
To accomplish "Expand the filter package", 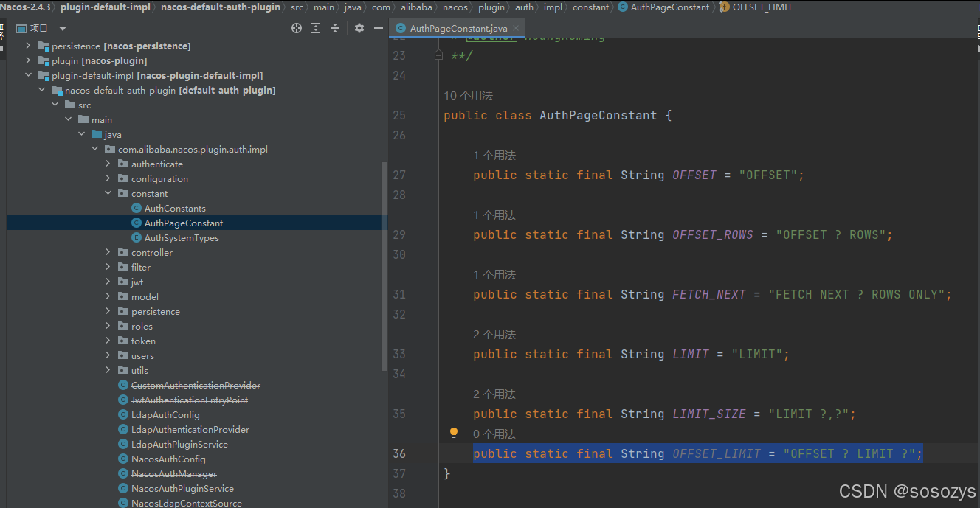I will [x=108, y=267].
